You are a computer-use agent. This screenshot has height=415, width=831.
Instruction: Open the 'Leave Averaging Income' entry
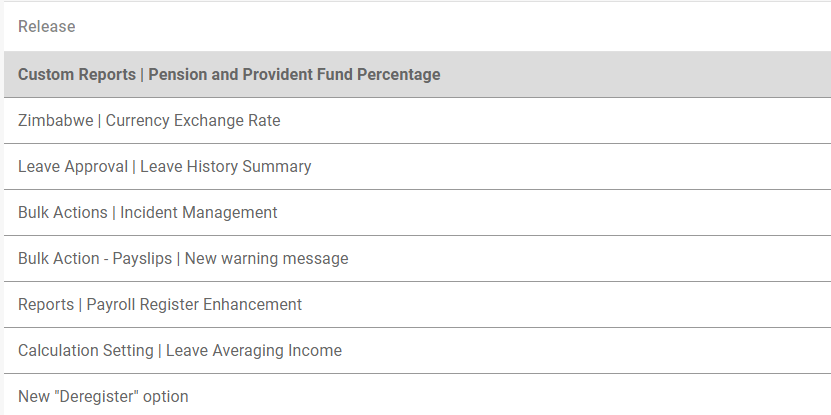point(254,351)
